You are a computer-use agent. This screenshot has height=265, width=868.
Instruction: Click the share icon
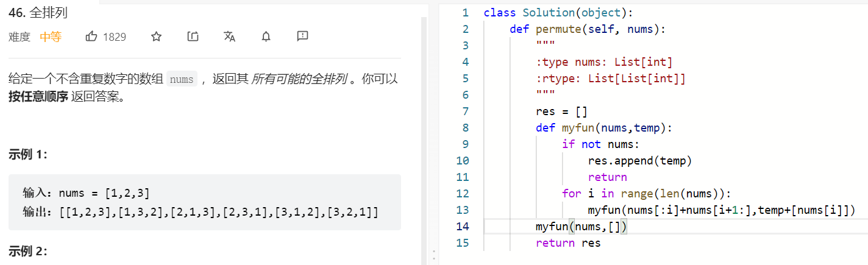pos(193,37)
